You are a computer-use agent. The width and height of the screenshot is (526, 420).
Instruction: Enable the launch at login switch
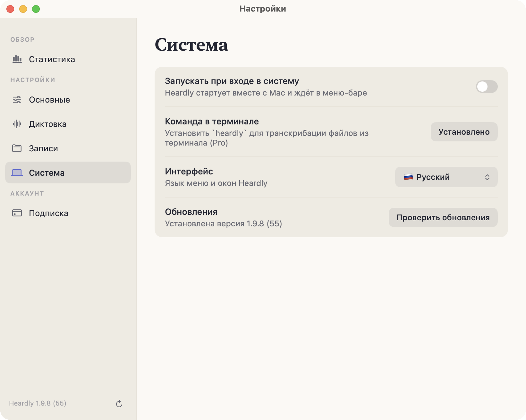[x=487, y=87]
